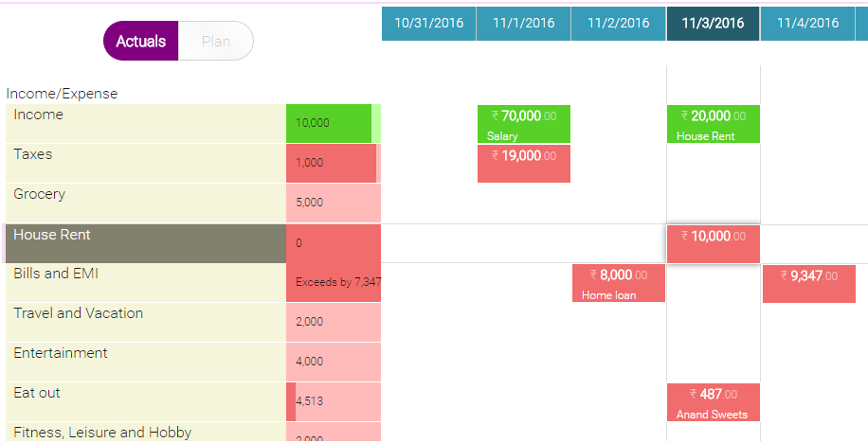Open the ₹487 Anand Sweets entry
The height and width of the screenshot is (443, 868).
pos(713,402)
